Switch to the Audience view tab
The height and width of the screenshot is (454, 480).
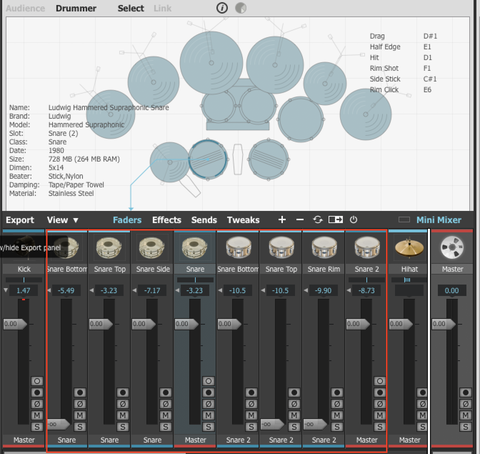(25, 8)
